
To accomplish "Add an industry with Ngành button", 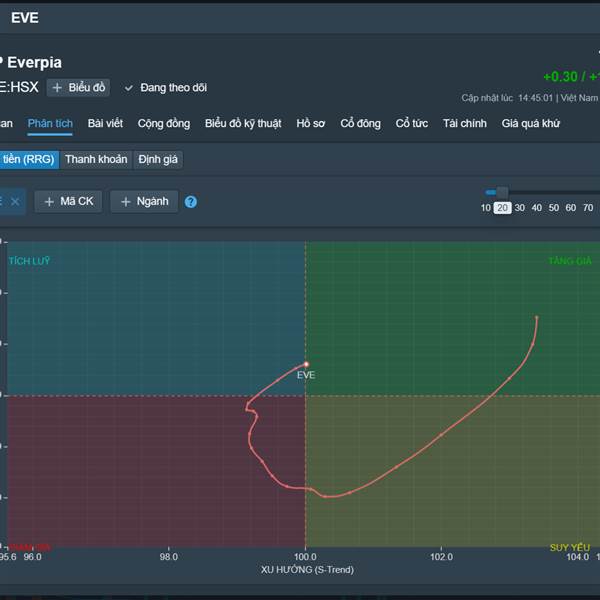I will coord(144,201).
